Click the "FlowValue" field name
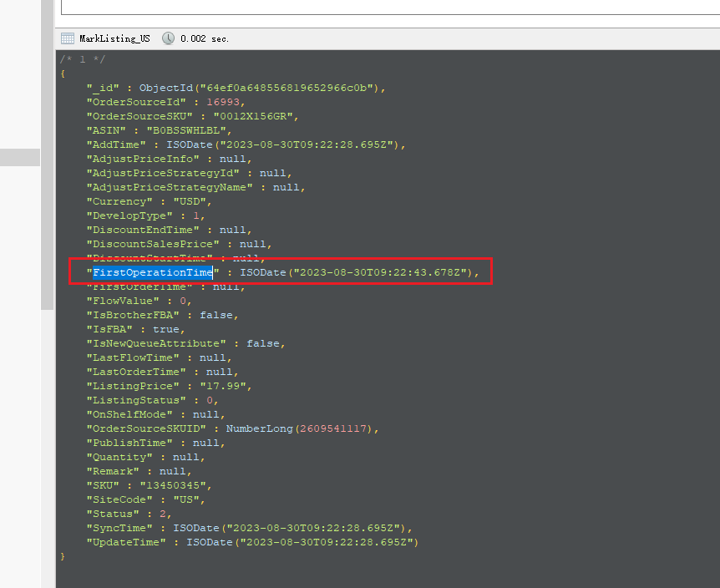The height and width of the screenshot is (588, 720). pyautogui.click(x=123, y=302)
